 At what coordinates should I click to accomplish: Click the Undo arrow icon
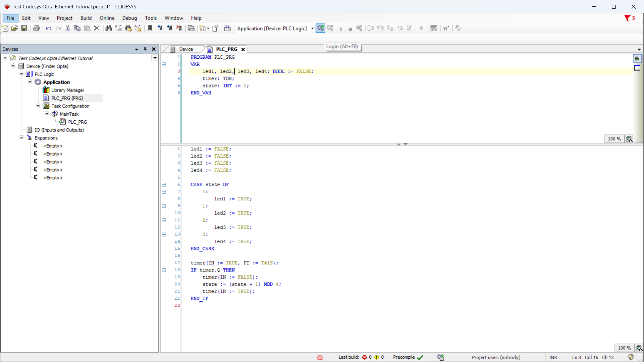pyautogui.click(x=49, y=28)
